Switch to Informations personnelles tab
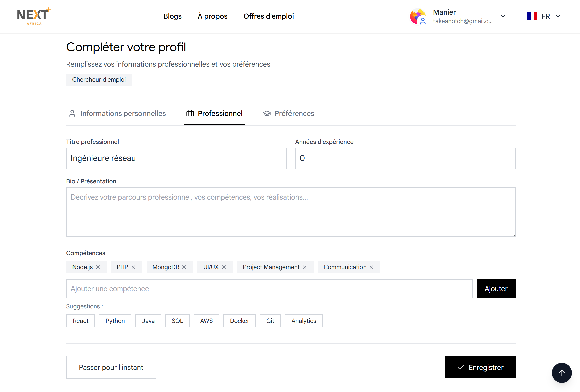 [117, 113]
